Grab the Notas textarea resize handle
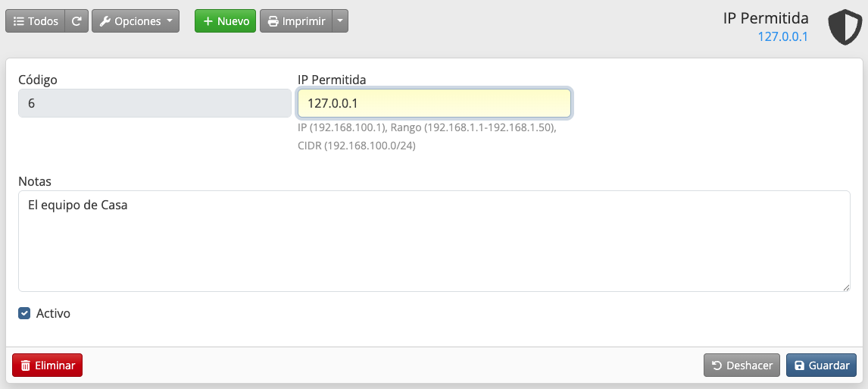Viewport: 868px width, 389px height. click(846, 287)
